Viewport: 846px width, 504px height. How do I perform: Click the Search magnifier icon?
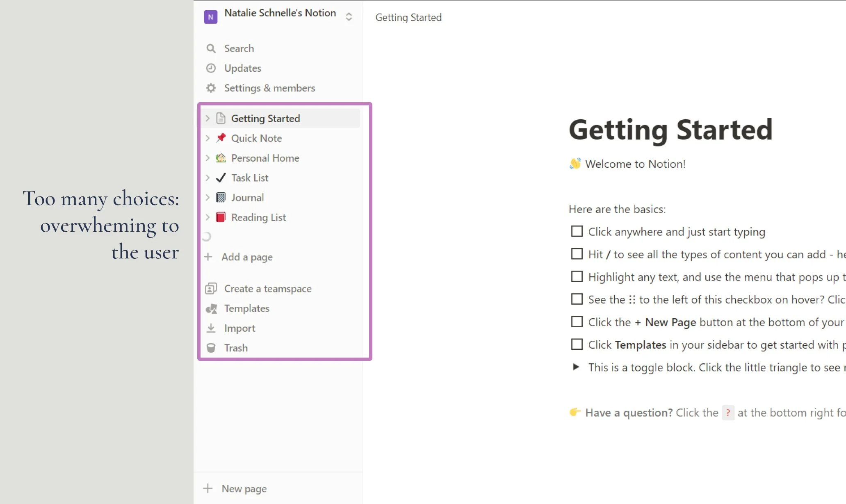point(211,48)
